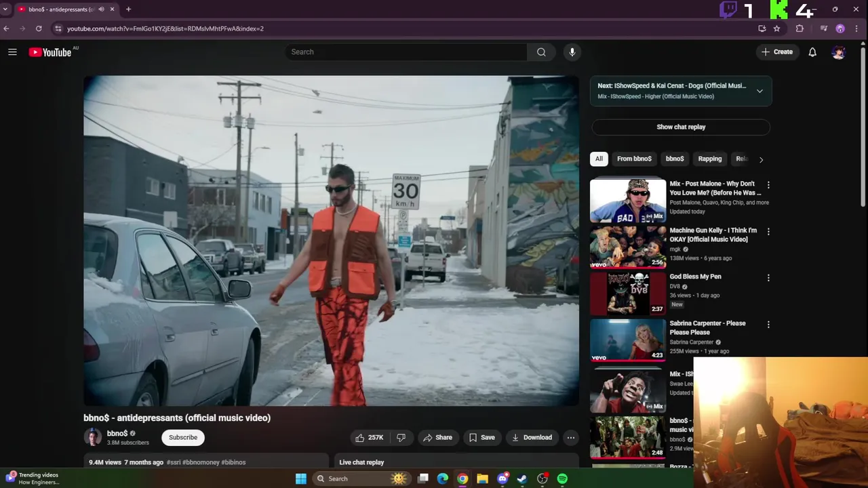Open Chrome three-dot menu

point(856,28)
